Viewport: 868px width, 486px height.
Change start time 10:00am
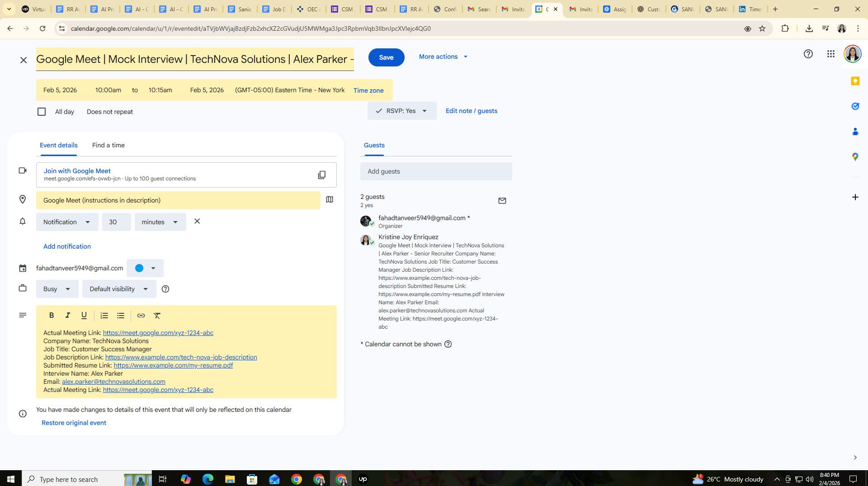click(x=108, y=90)
